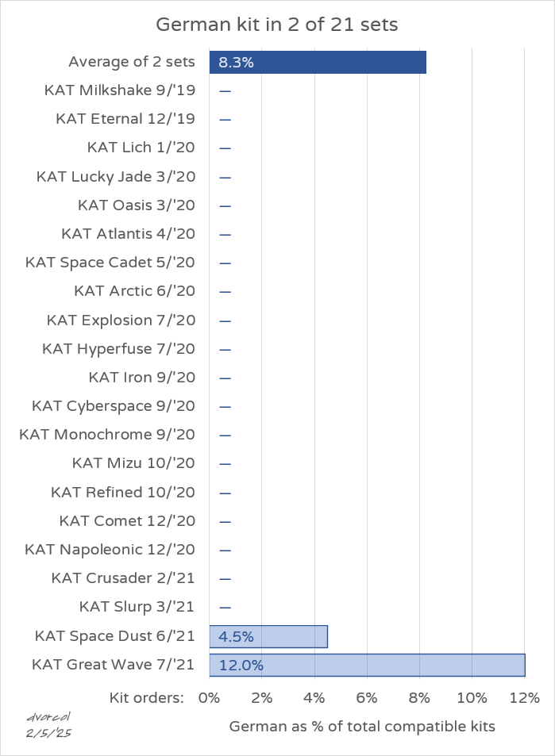Click the KAT Cyberspace 9/'20 label
555x756 pixels.
click(114, 406)
